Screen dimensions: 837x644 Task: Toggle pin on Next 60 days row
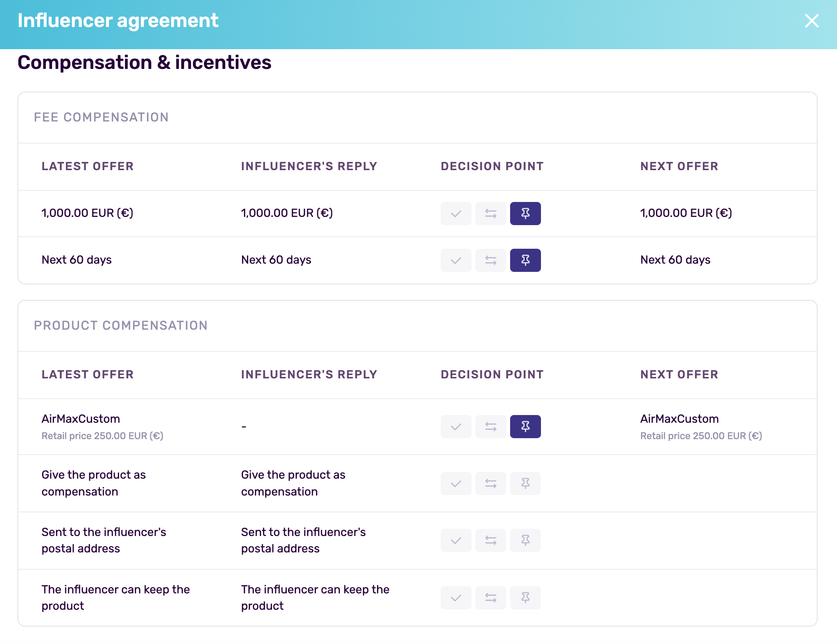tap(525, 260)
